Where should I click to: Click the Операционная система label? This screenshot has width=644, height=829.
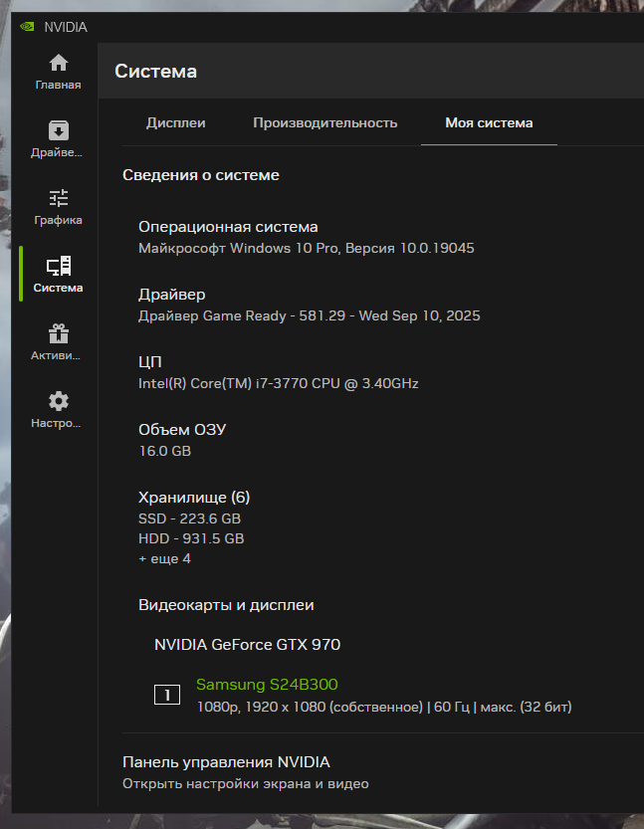point(228,227)
